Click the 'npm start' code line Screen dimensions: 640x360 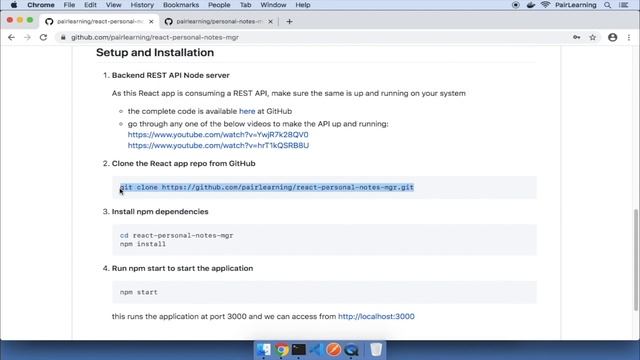tap(139, 292)
